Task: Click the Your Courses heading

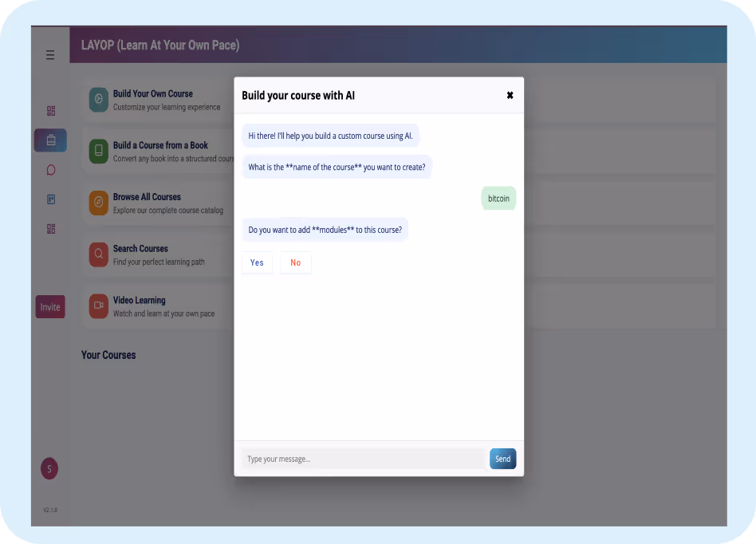Action: (x=108, y=355)
